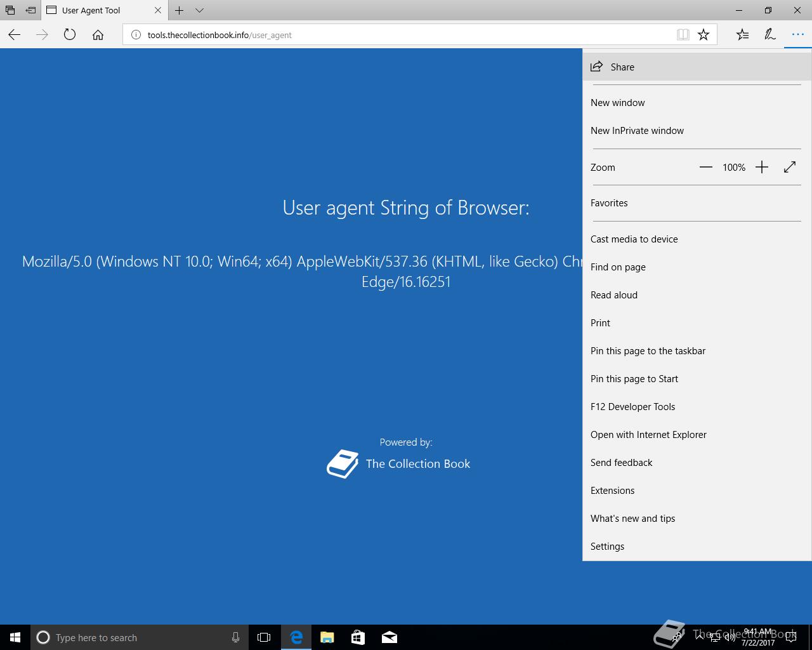Close the User Agent Tool tab
812x650 pixels.
158,10
